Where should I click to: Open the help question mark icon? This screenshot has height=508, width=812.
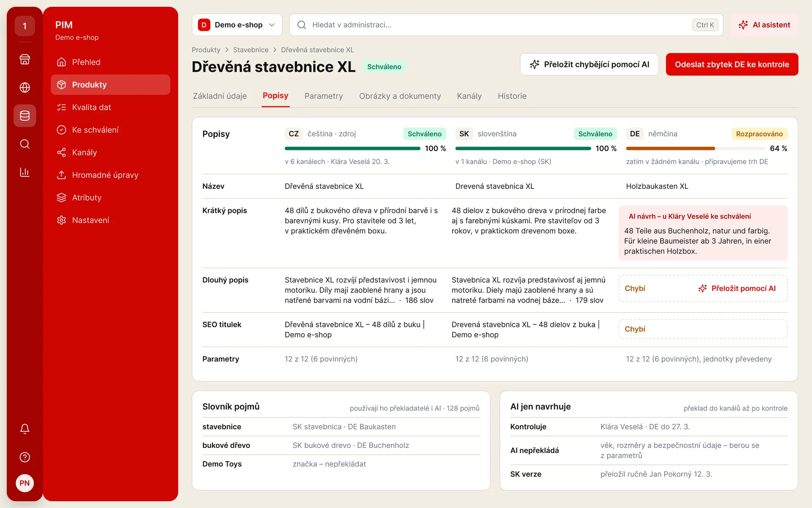tap(25, 457)
